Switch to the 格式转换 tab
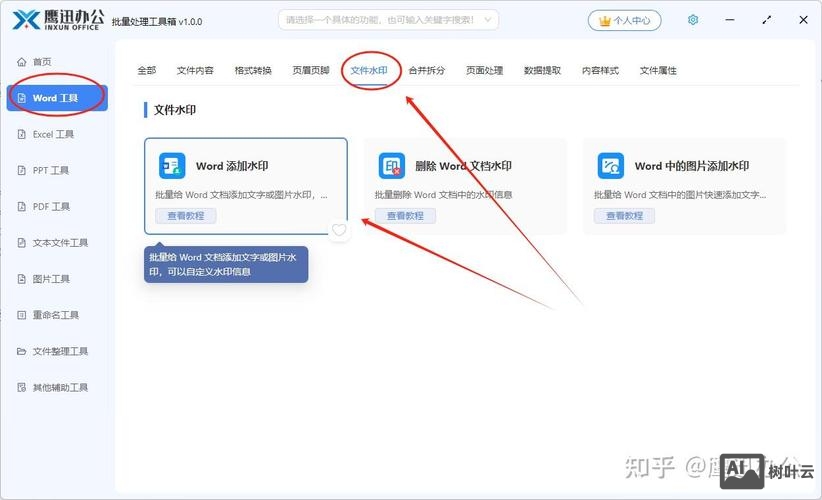The width and height of the screenshot is (822, 500). (x=253, y=70)
